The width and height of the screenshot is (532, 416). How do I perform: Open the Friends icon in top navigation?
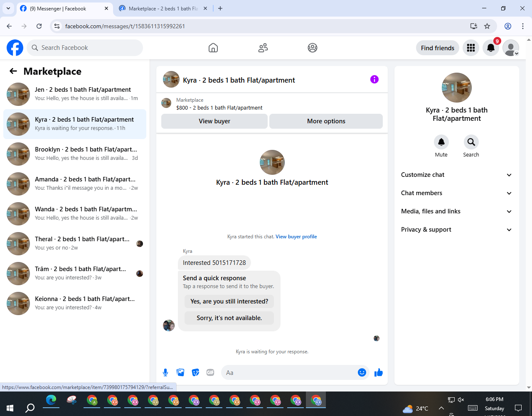[263, 48]
